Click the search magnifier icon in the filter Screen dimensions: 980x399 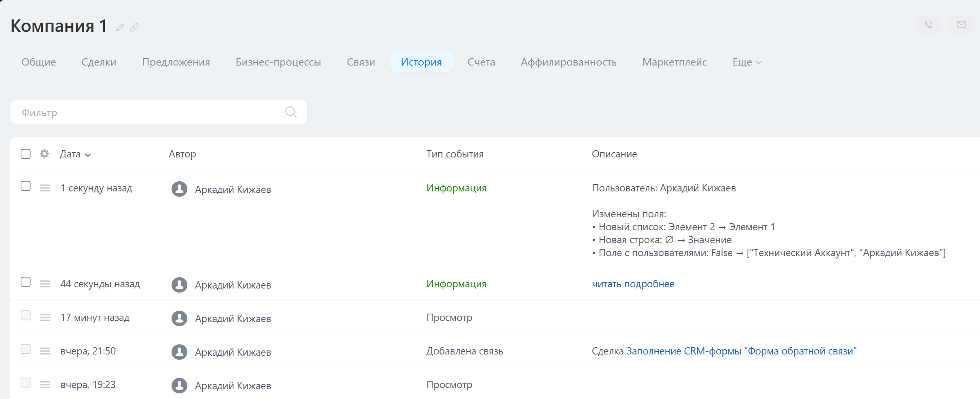[291, 112]
